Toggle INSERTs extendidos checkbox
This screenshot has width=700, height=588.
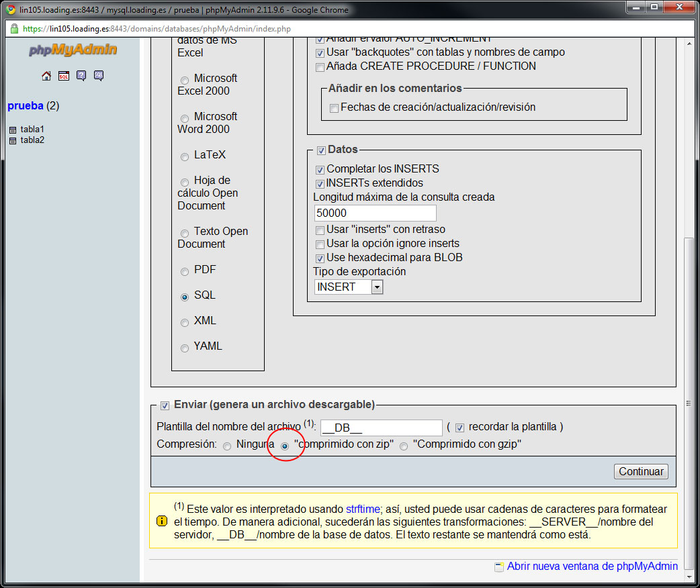point(320,184)
